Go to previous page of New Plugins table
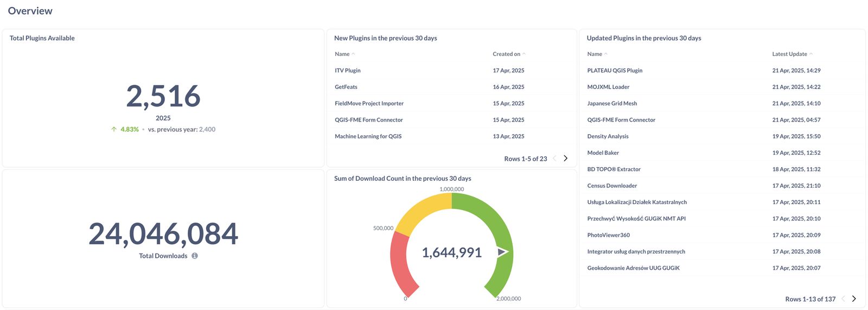The width and height of the screenshot is (868, 310). pos(554,159)
